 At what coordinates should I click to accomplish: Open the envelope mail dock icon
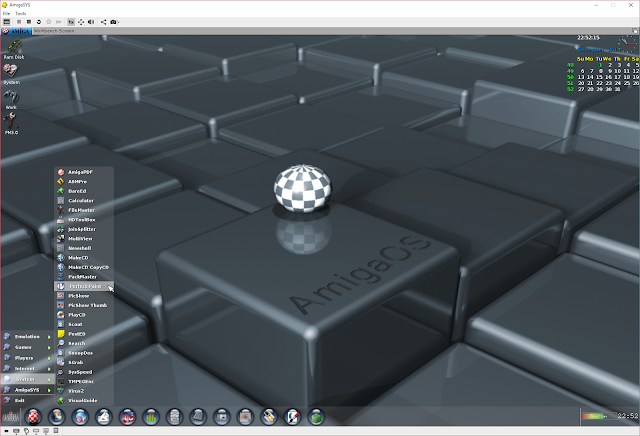[104, 417]
